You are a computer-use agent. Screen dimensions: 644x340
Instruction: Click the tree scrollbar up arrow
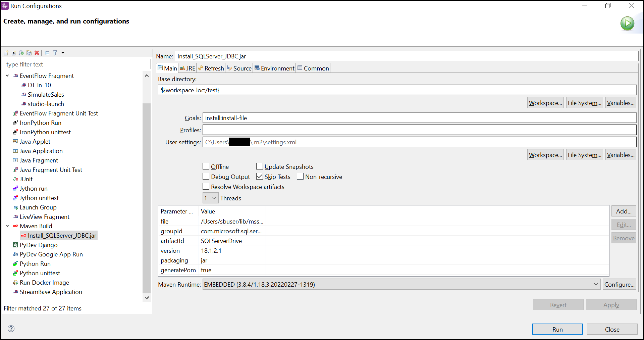(x=147, y=76)
